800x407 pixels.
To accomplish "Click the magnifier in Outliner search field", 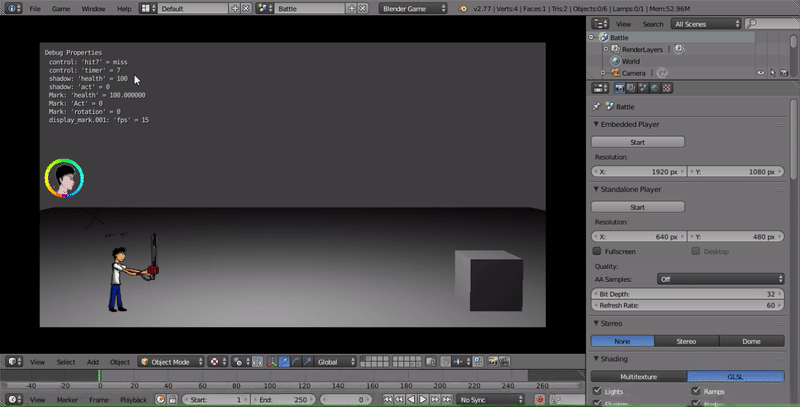I will [751, 23].
